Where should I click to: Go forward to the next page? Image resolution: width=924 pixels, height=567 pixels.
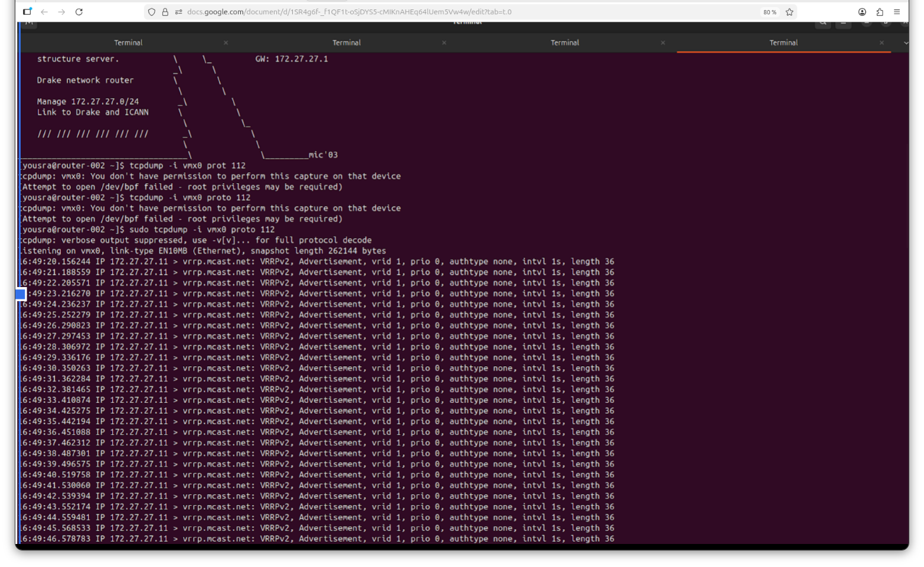(x=61, y=12)
